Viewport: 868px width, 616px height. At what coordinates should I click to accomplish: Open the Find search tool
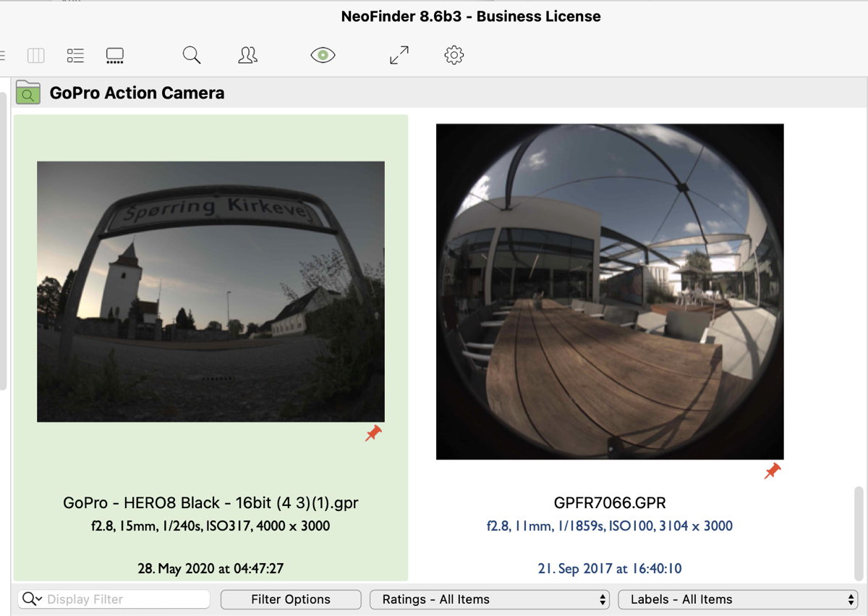(191, 54)
